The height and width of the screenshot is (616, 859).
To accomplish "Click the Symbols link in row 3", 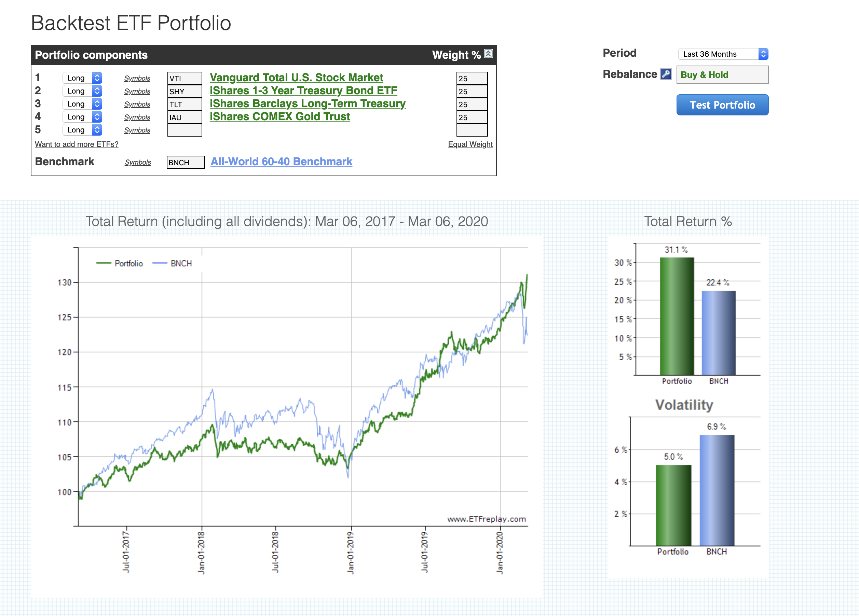I will tap(137, 104).
